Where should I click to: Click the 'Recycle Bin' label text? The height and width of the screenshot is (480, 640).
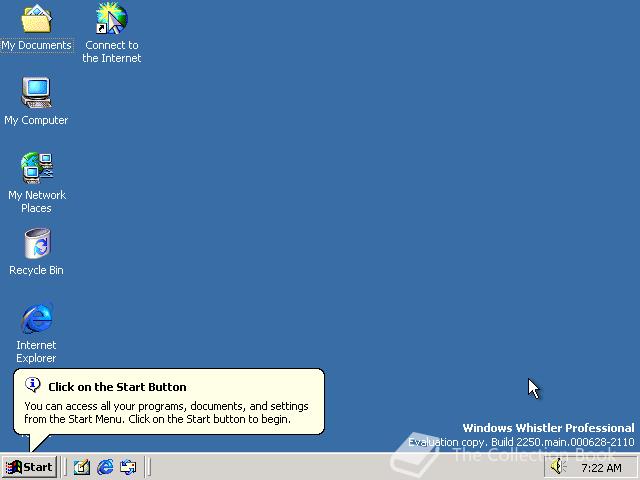click(x=36, y=270)
